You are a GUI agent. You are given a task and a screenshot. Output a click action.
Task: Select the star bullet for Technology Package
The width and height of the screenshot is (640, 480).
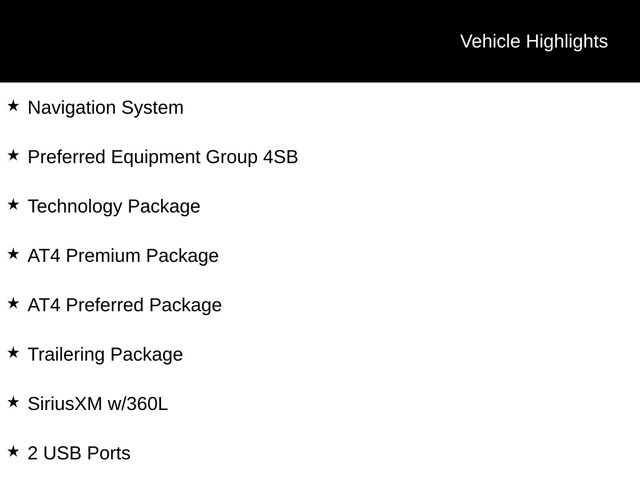tap(13, 204)
